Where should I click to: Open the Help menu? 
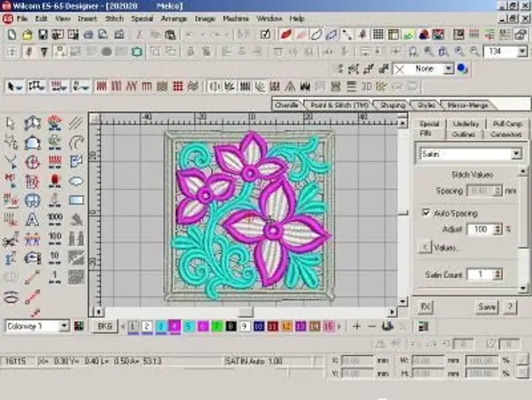tap(297, 19)
